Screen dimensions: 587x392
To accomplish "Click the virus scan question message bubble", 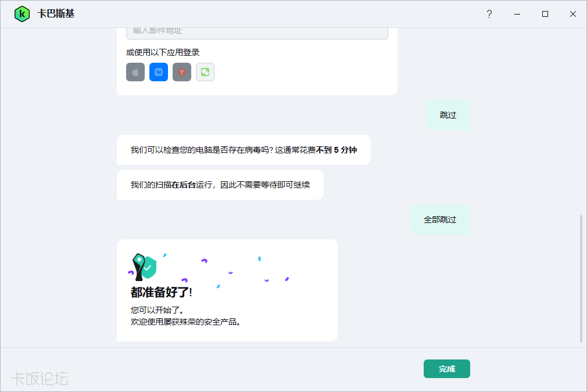I will click(x=244, y=150).
